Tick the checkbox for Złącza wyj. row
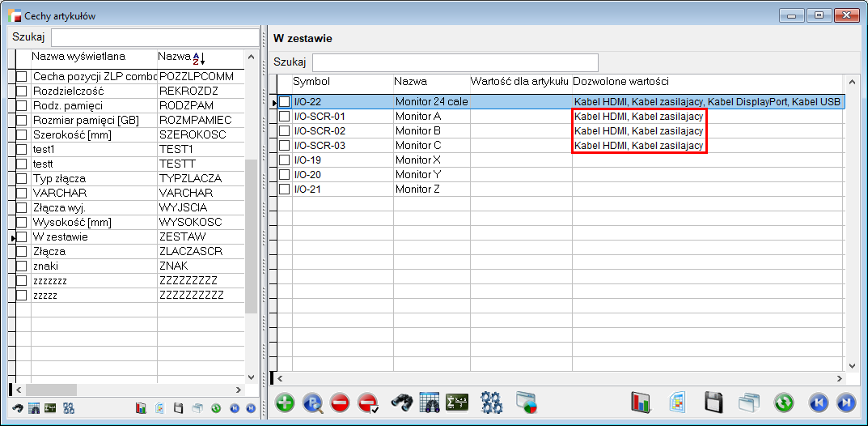Image resolution: width=868 pixels, height=426 pixels. (22, 208)
